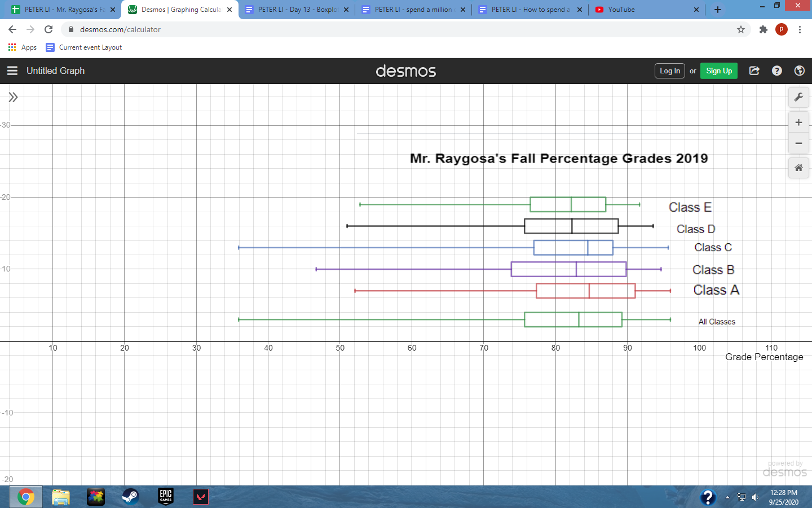
Task: Switch to the YouTube browser tab
Action: point(643,10)
